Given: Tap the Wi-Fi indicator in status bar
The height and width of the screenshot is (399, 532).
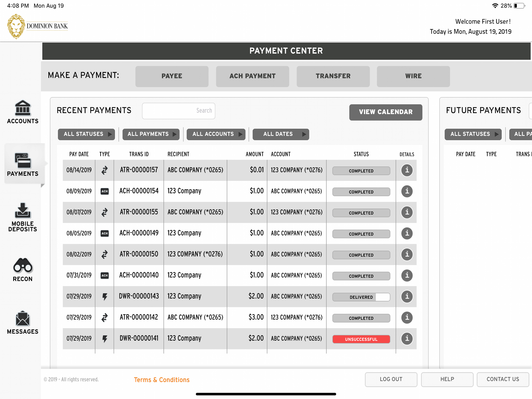Looking at the screenshot, I should (495, 6).
